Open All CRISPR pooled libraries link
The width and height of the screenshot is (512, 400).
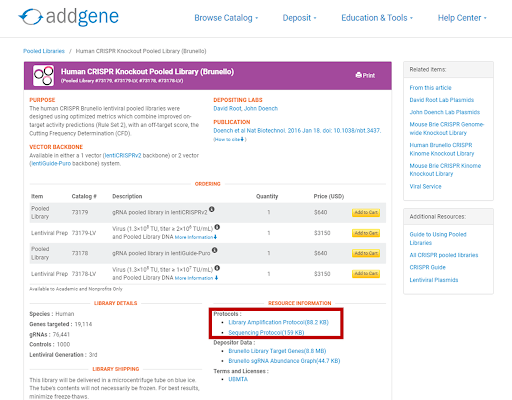(444, 255)
